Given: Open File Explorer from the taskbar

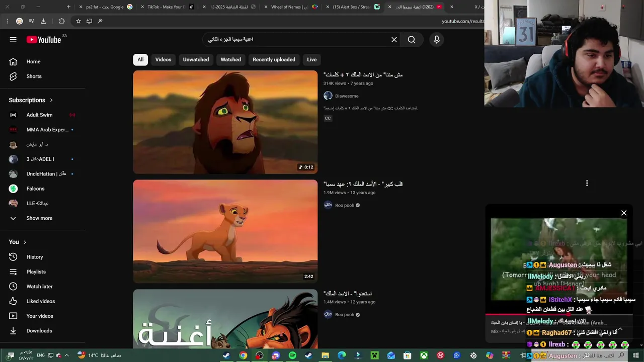Looking at the screenshot, I should tap(326, 355).
